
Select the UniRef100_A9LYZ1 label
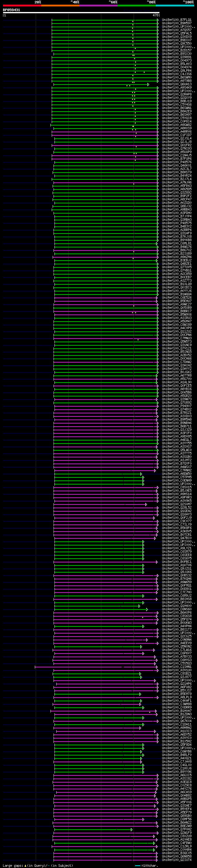pos(176,548)
